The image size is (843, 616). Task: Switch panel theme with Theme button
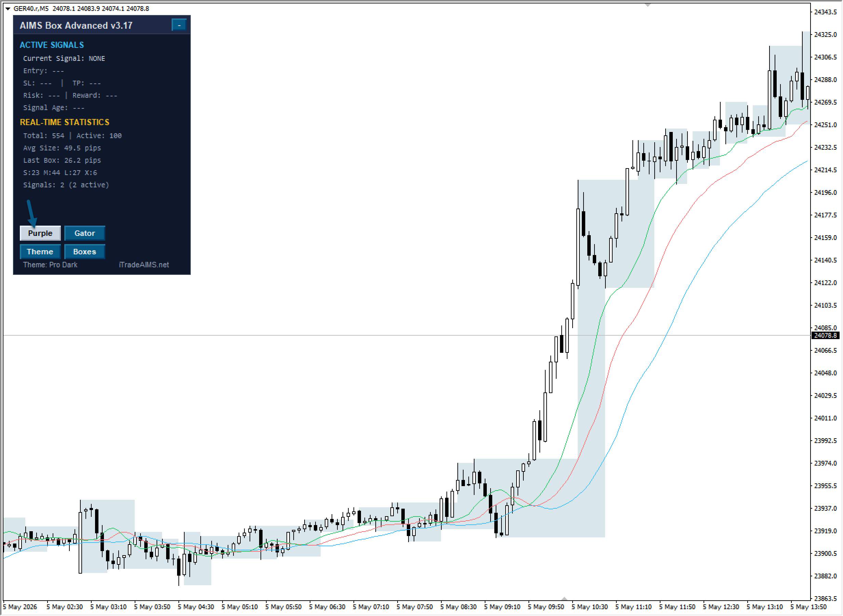40,252
